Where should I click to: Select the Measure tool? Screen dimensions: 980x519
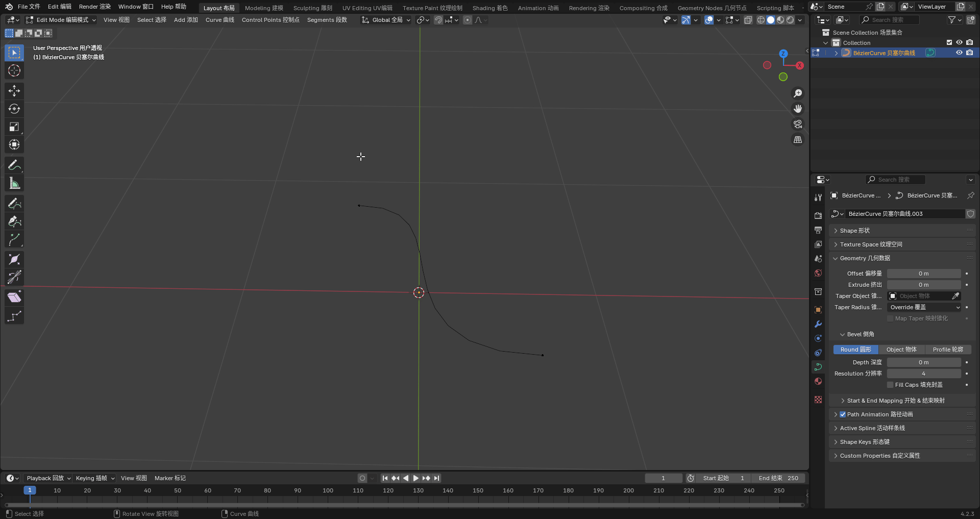[x=14, y=183]
